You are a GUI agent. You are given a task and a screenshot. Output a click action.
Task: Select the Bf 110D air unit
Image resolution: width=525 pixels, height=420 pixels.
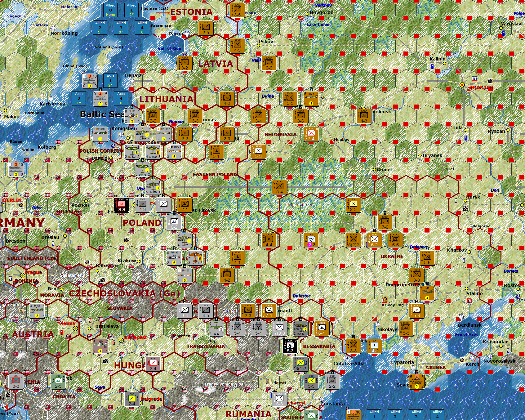163,134
